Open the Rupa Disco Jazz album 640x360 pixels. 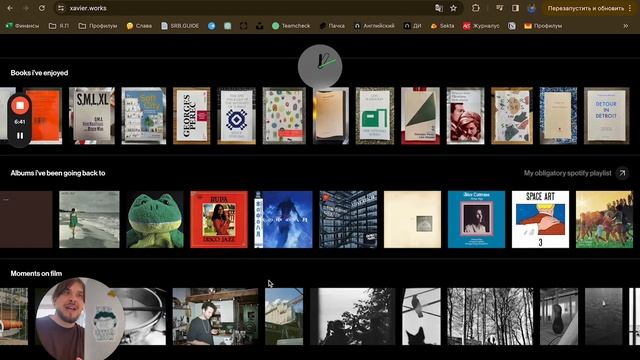pyautogui.click(x=219, y=220)
